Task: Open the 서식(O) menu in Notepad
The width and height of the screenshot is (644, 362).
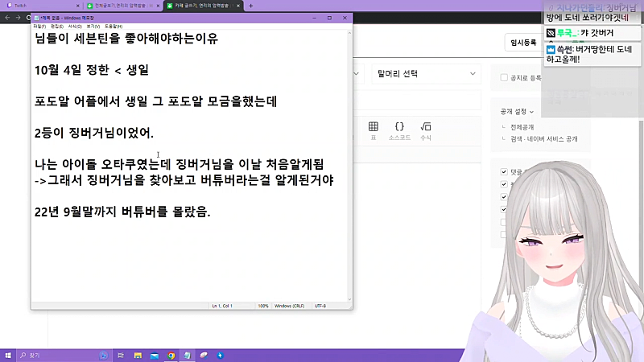Action: click(75, 27)
